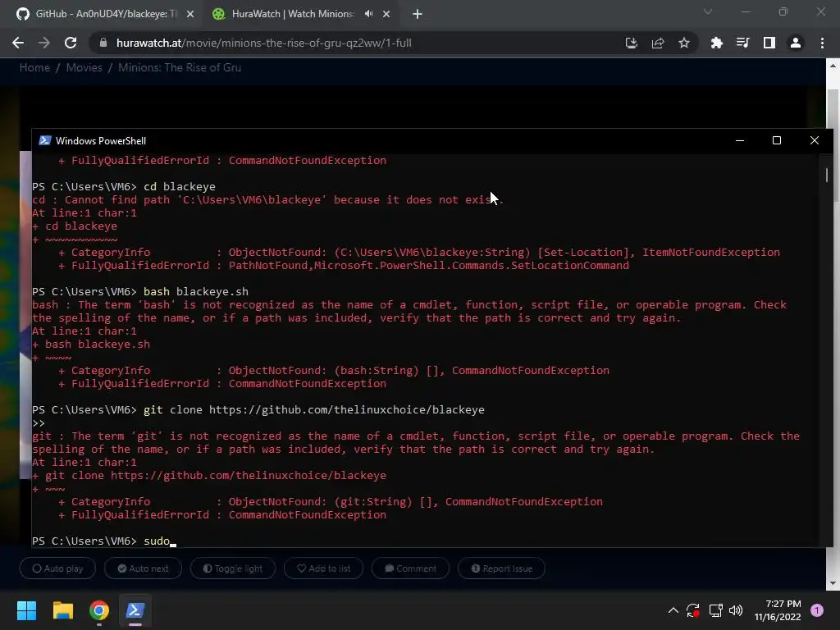Open clock and calendar flyout
The height and width of the screenshot is (630, 840).
click(778, 610)
